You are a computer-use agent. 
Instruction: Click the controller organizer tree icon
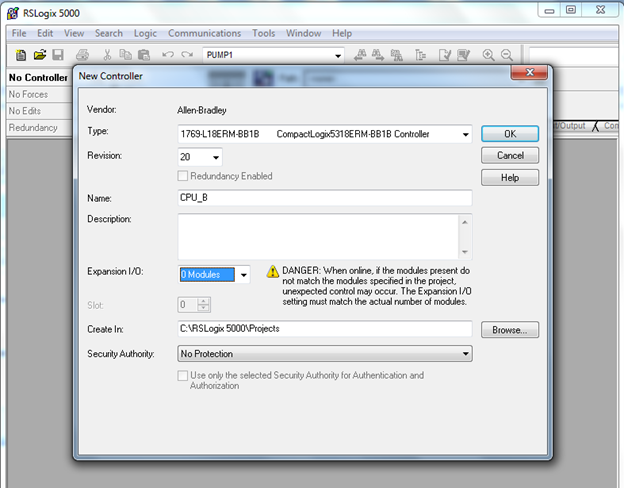tap(420, 55)
